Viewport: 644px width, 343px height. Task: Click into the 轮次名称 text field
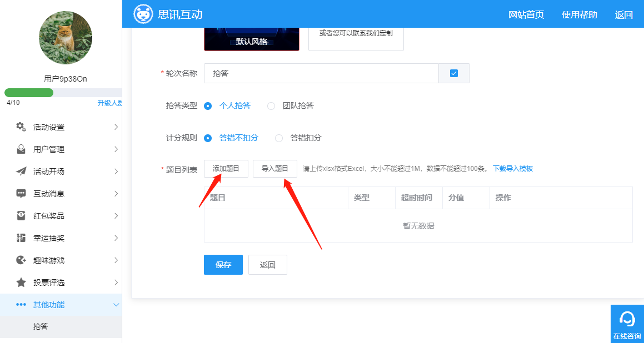[321, 73]
